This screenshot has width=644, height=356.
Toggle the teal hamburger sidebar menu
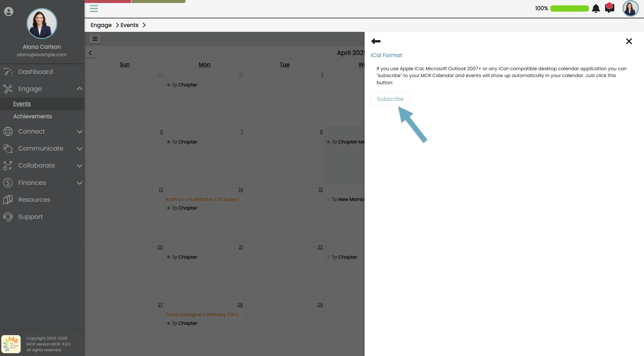[x=94, y=9]
